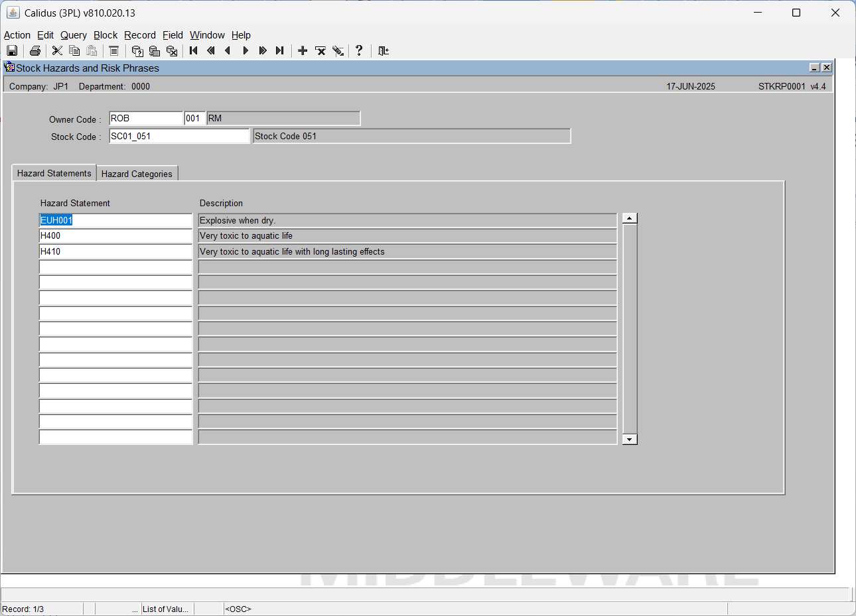Click the Exit door icon
This screenshot has width=856, height=616.
point(383,51)
